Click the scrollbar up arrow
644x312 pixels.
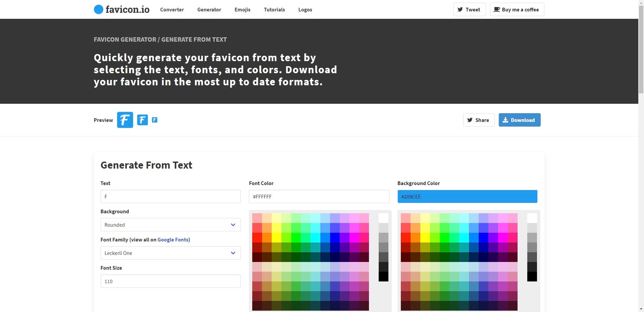tap(641, 3)
